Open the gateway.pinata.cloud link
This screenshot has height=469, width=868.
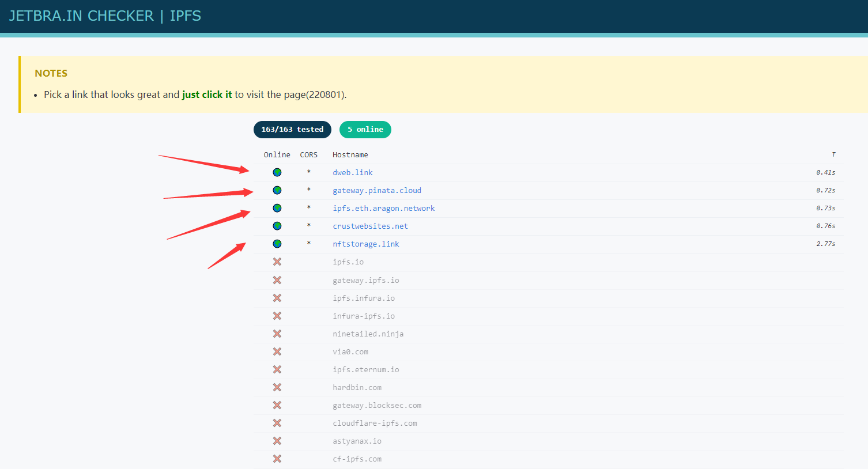[x=377, y=190]
